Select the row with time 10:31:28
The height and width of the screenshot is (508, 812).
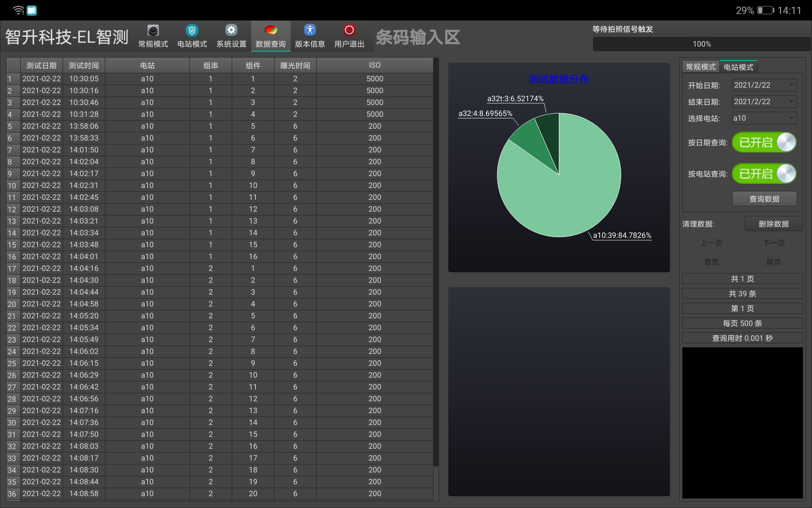tap(219, 114)
